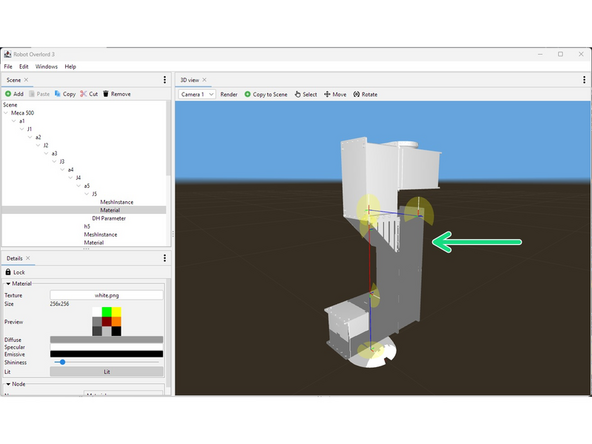Click the 256x256 size value
Viewport: 592px width, 444px height.
coord(59,304)
